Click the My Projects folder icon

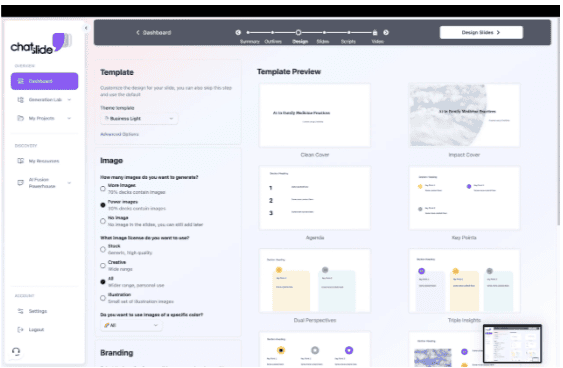pos(21,118)
